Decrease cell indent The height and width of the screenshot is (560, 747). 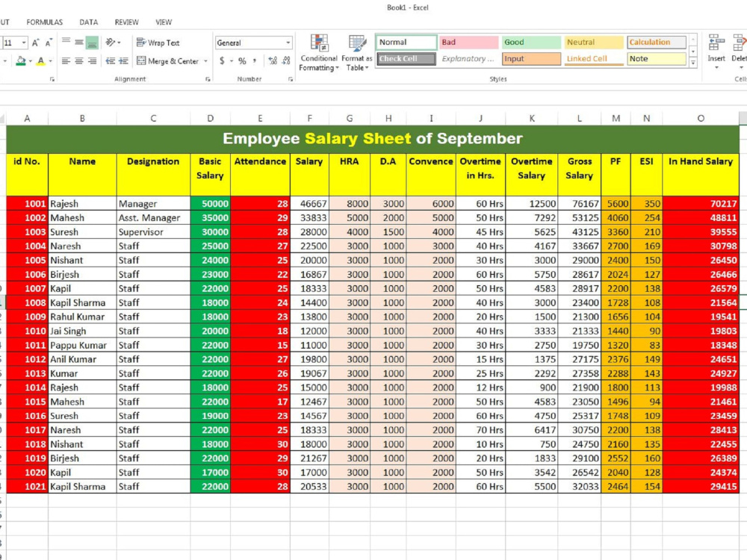coord(110,61)
